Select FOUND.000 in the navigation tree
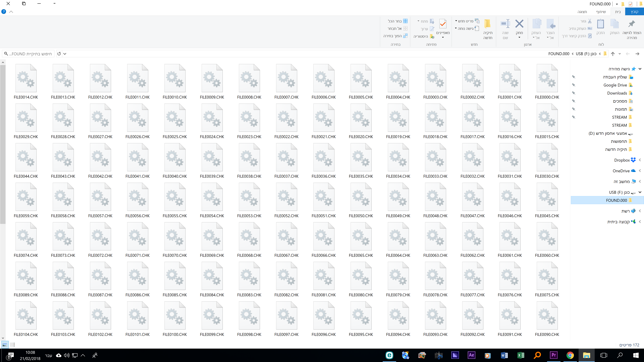Image resolution: width=644 pixels, height=362 pixels. tap(607, 200)
